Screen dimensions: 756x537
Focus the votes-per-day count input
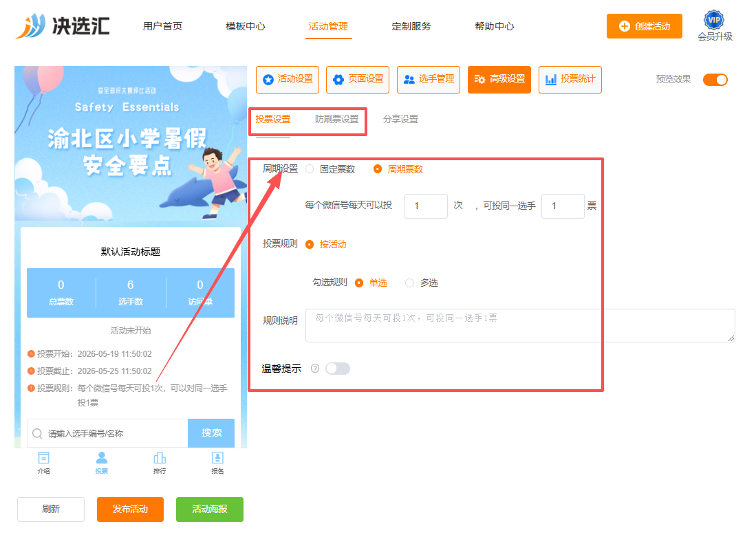(x=426, y=206)
